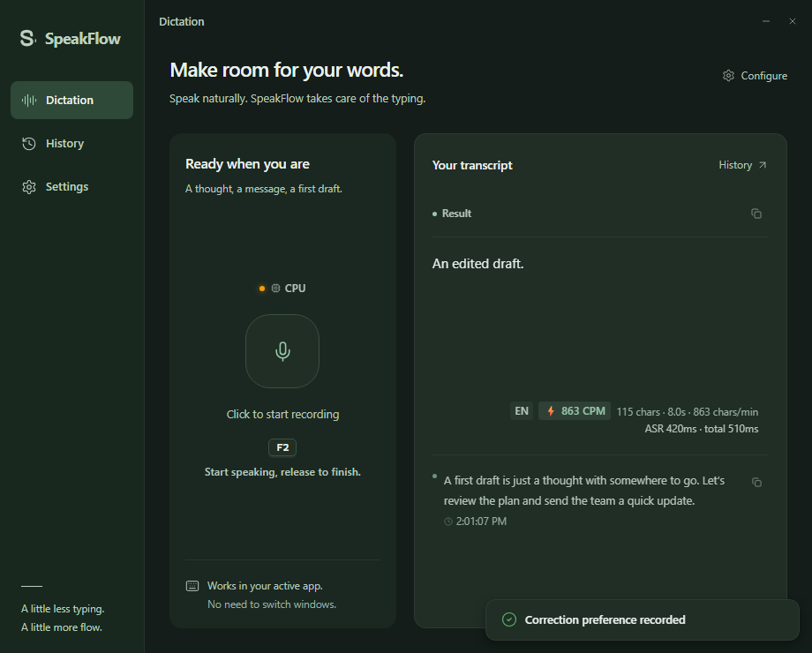Click the keyboard icon beside 'Works in your active app'
The height and width of the screenshot is (653, 812).
pyautogui.click(x=192, y=586)
